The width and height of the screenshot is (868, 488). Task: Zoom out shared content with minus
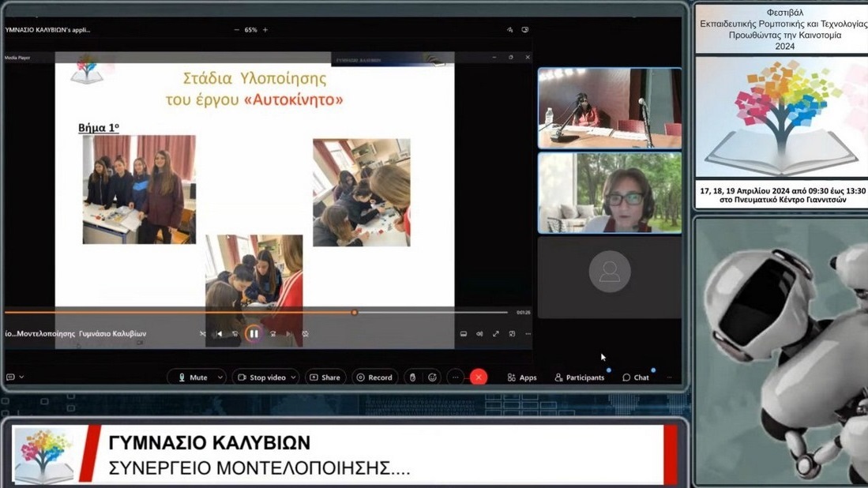point(236,30)
